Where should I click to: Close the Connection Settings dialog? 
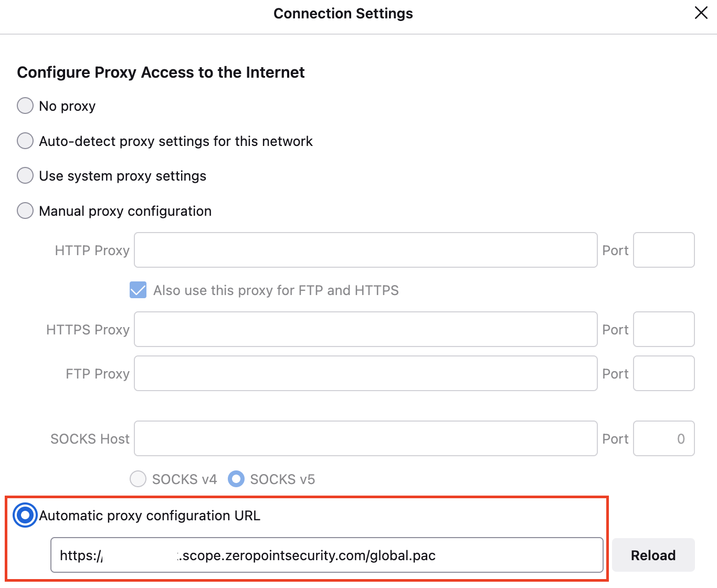(x=701, y=13)
